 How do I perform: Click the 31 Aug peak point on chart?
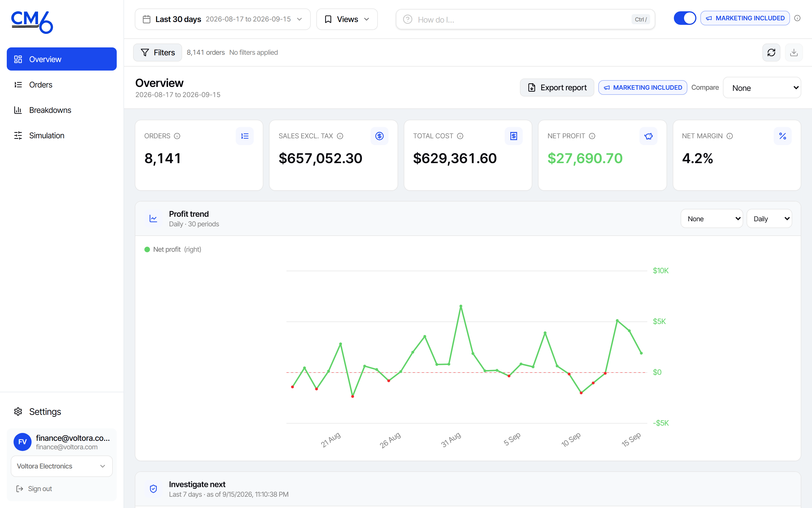tap(461, 306)
